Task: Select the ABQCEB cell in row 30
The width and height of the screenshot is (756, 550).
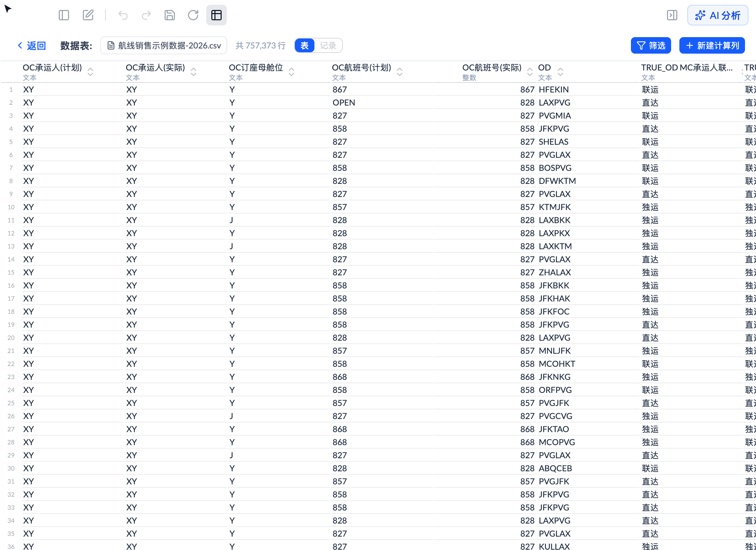Action: [x=588, y=468]
